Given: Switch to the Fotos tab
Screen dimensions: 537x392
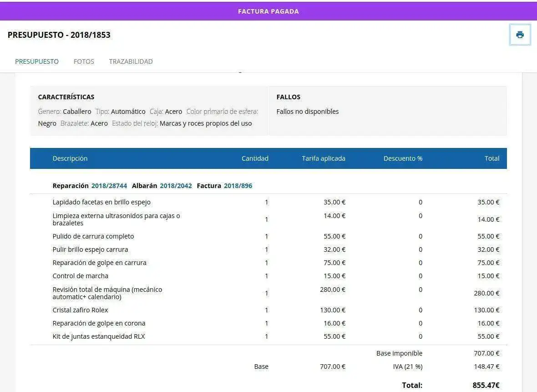Looking at the screenshot, I should coord(84,61).
